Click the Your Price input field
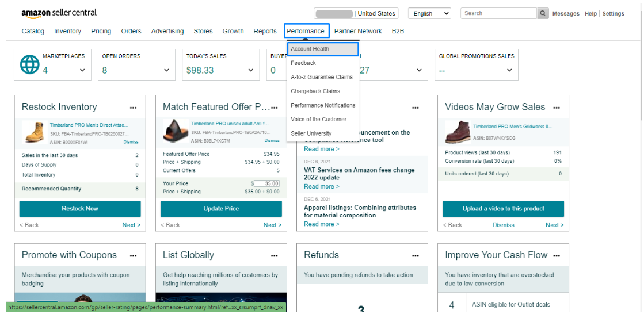 (x=266, y=183)
